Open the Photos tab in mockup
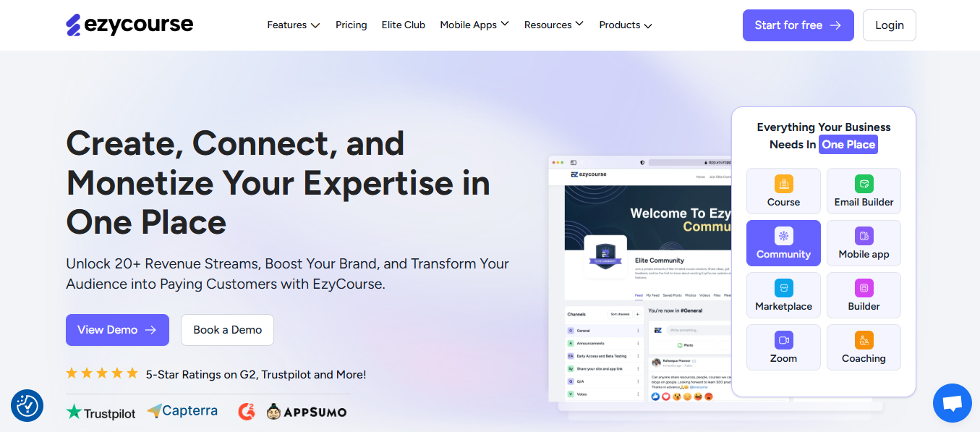 [x=690, y=295]
